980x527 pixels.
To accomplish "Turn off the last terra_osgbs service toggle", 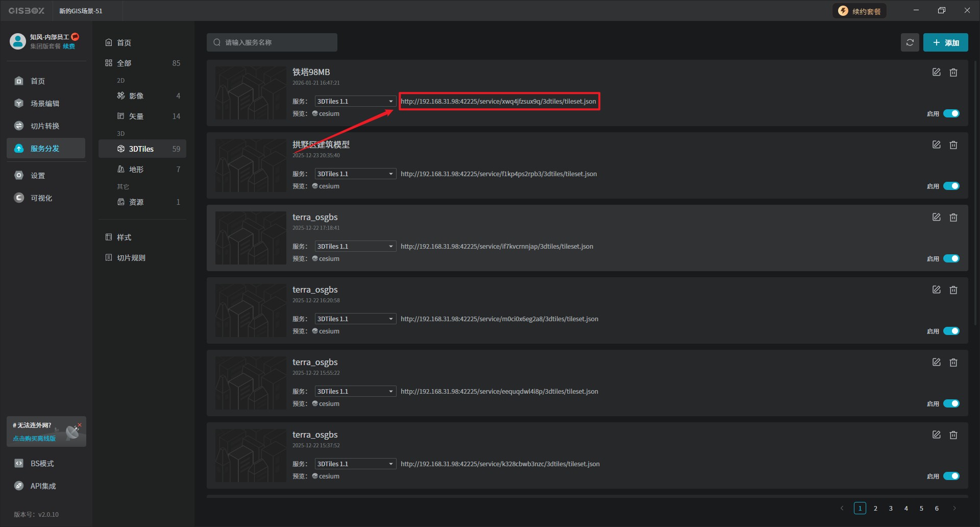I will (951, 476).
